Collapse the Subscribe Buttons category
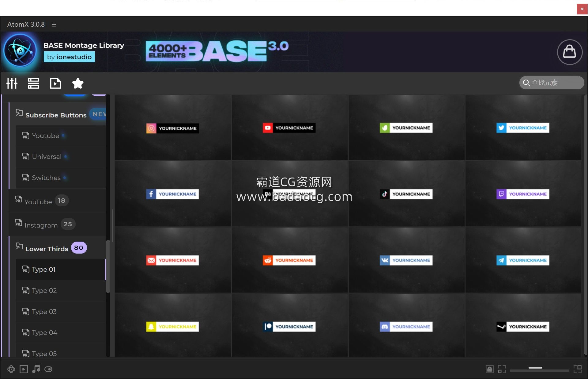This screenshot has height=379, width=588. point(58,114)
